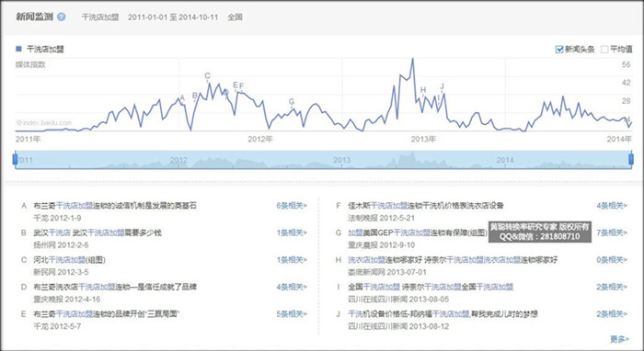Click the date range 2011-01-01 至 2014-10-11

(x=173, y=17)
